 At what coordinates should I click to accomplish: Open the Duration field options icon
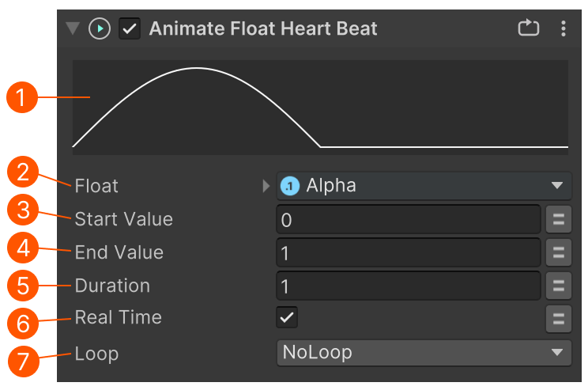click(559, 286)
